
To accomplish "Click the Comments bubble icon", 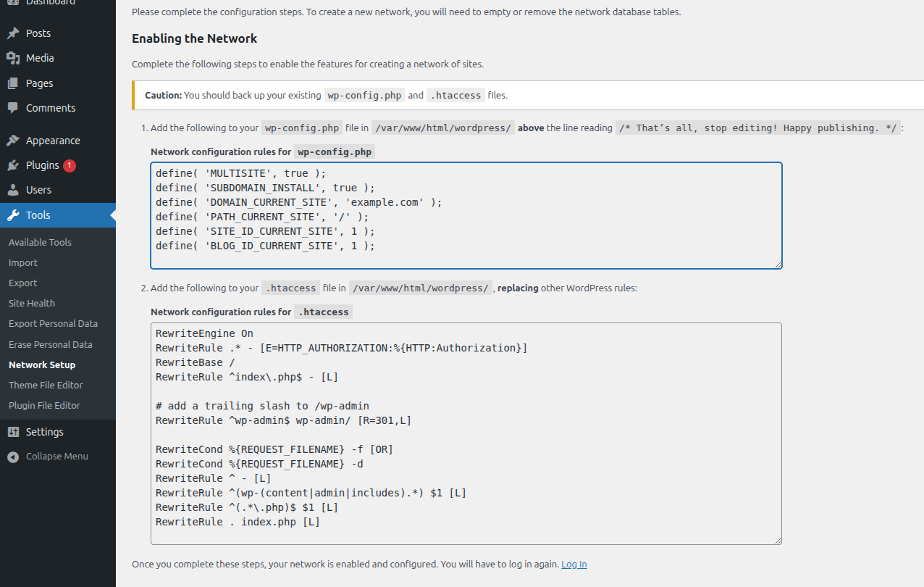I will (x=13, y=108).
